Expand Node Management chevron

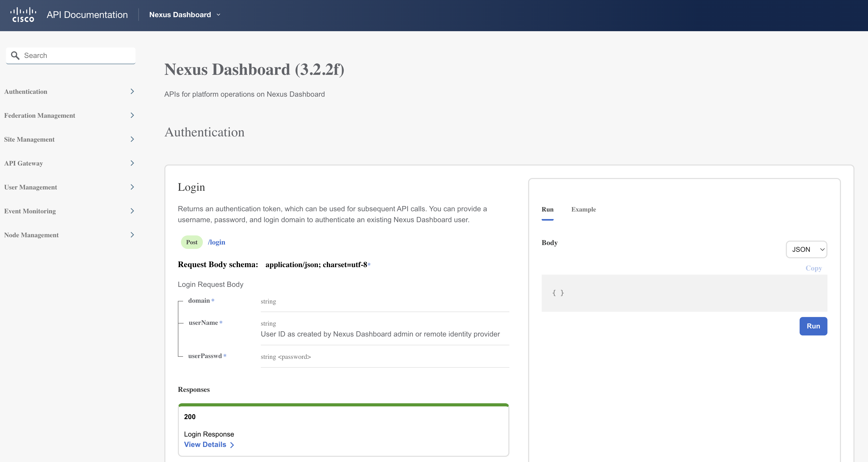coord(132,235)
